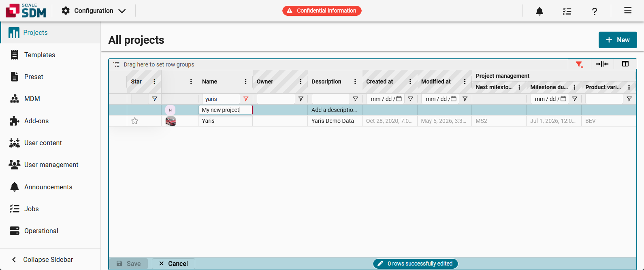The width and height of the screenshot is (644, 270).
Task: Click the autosize columns icon
Action: click(602, 64)
